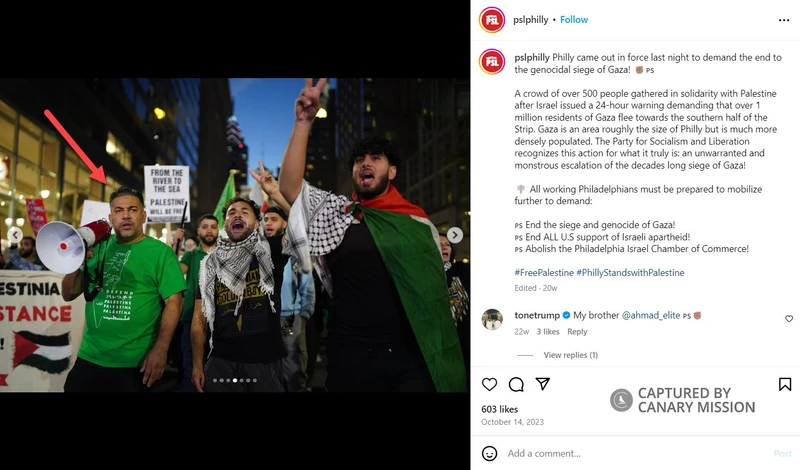
Task: Open #FreePalestine hashtag link
Action: [x=544, y=273]
